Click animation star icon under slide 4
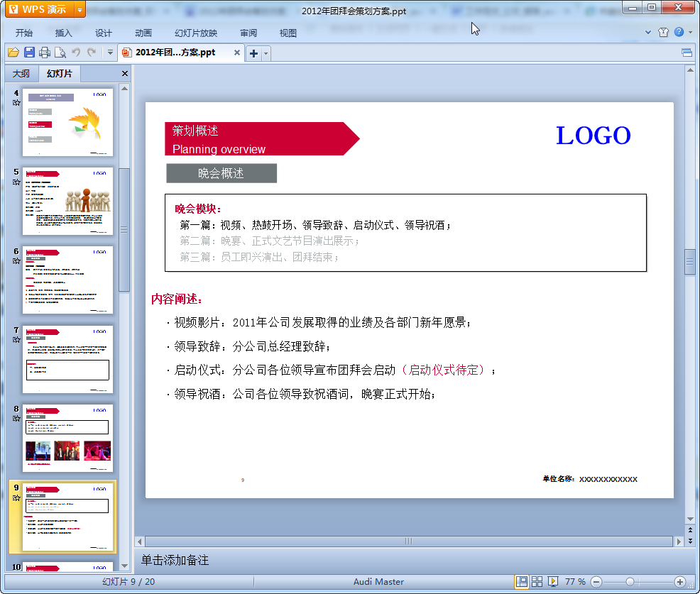The image size is (700, 594). (x=16, y=103)
